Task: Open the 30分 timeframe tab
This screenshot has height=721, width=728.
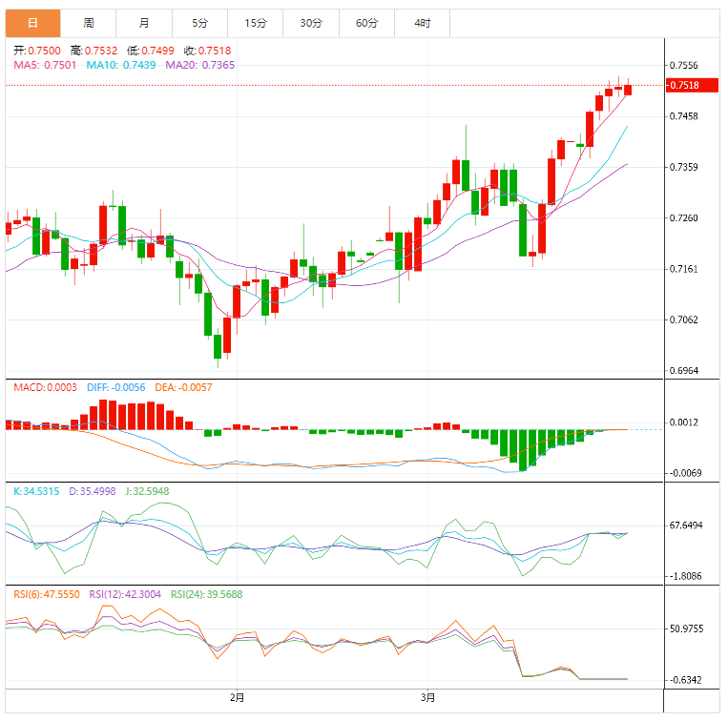Action: (x=311, y=23)
